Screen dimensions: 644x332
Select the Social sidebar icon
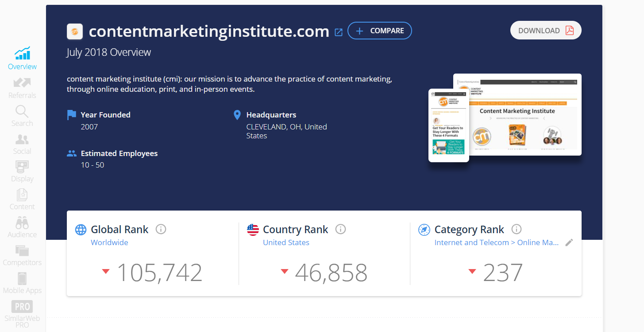22,144
